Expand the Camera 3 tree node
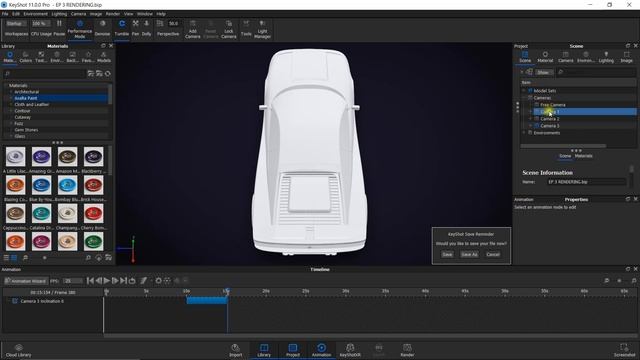This screenshot has height=360, width=640. [x=530, y=126]
